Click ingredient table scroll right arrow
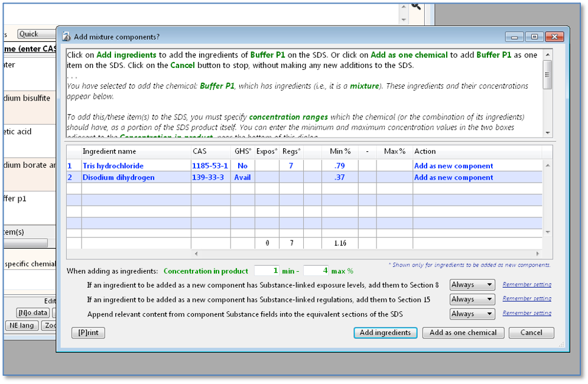588x384 pixels. click(x=538, y=254)
